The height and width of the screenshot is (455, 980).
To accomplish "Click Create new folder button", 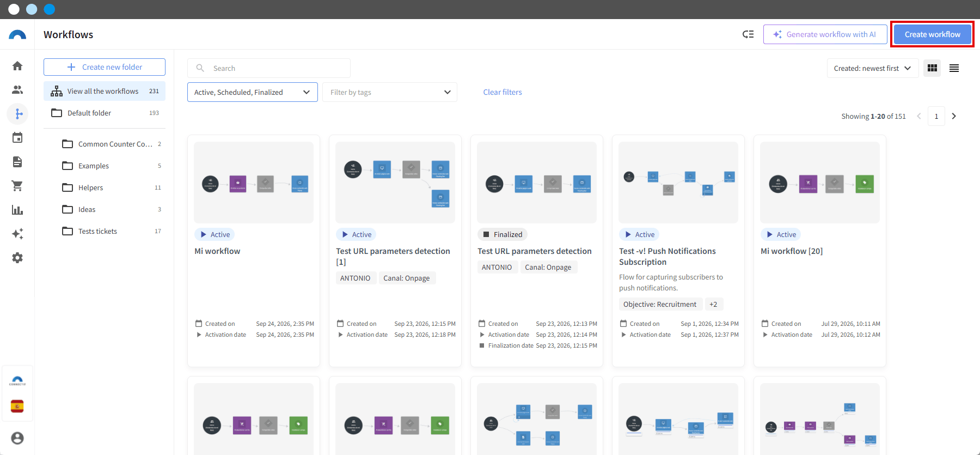I will (x=105, y=67).
